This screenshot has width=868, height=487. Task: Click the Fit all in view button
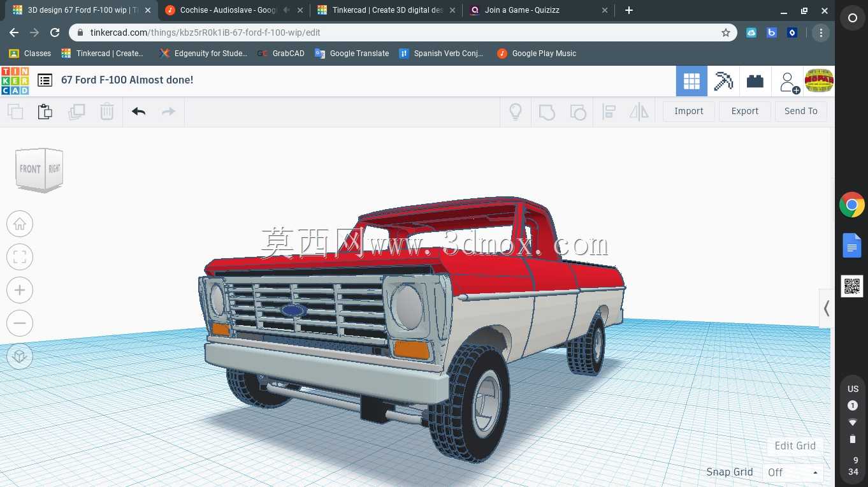pos(20,257)
